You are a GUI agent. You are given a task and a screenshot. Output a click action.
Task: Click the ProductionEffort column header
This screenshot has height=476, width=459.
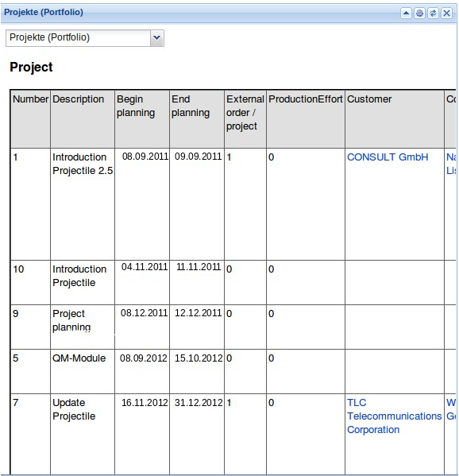306,118
